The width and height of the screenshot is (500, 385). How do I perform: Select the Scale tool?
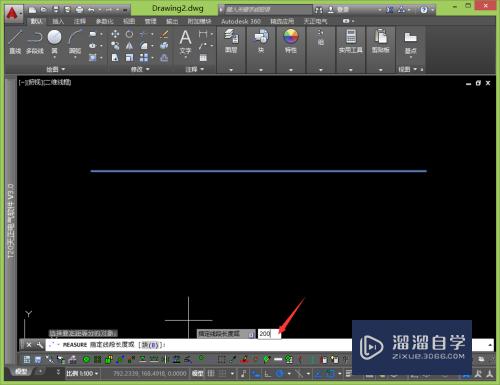[129, 58]
